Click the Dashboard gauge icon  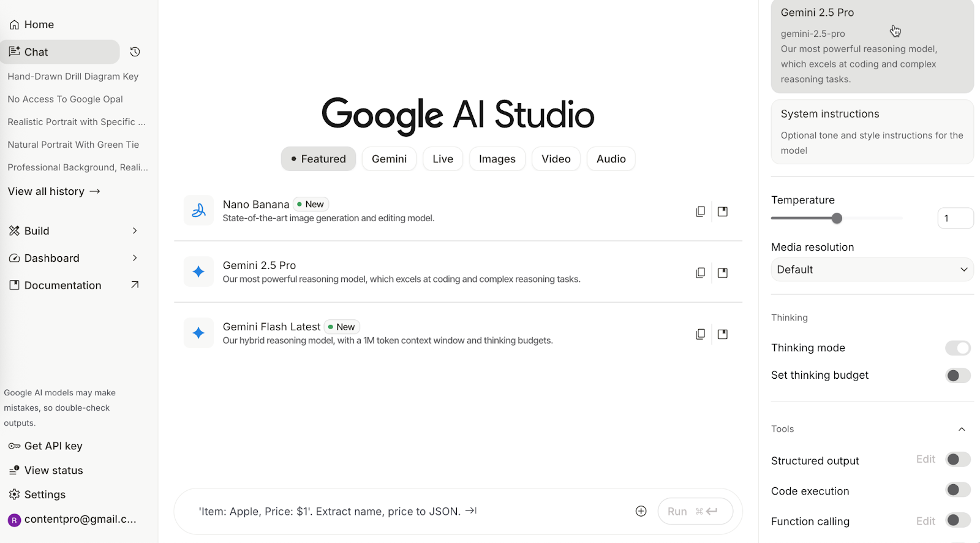[14, 258]
